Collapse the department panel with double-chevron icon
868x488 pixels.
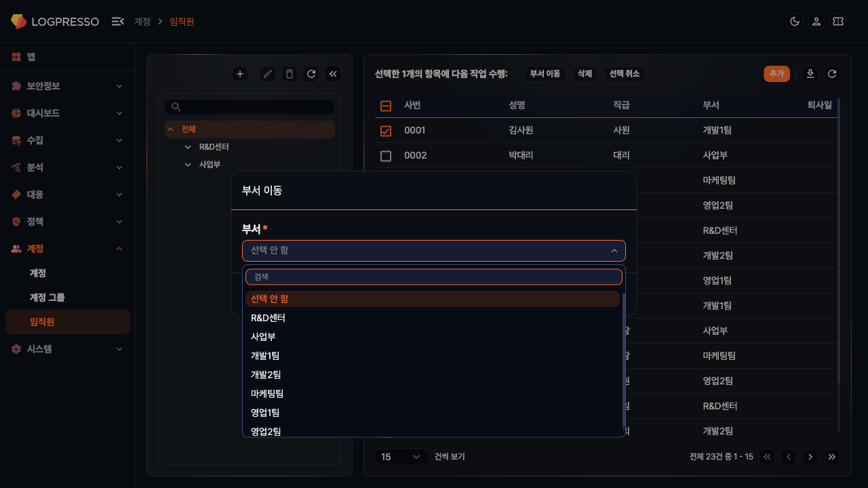(333, 74)
